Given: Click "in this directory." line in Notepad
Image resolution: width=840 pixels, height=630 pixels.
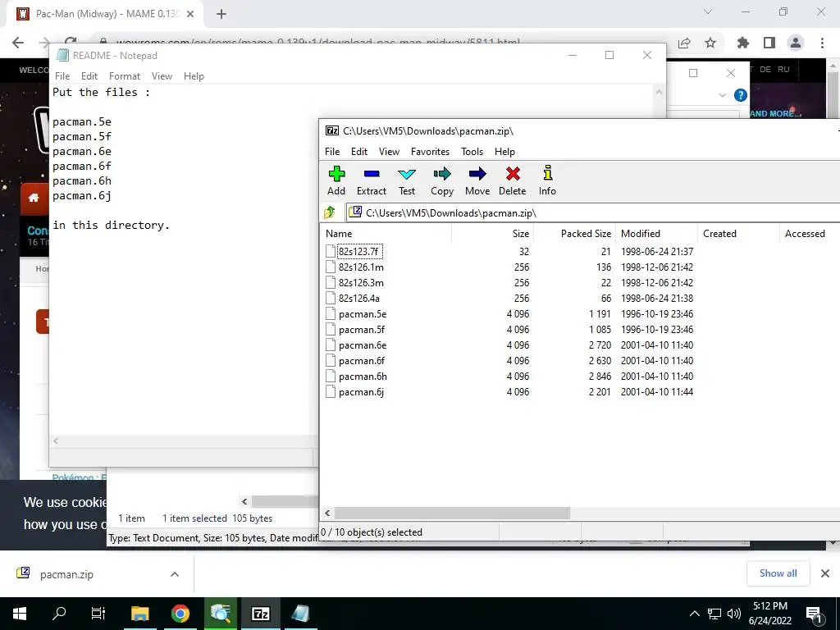Looking at the screenshot, I should pos(111,225).
